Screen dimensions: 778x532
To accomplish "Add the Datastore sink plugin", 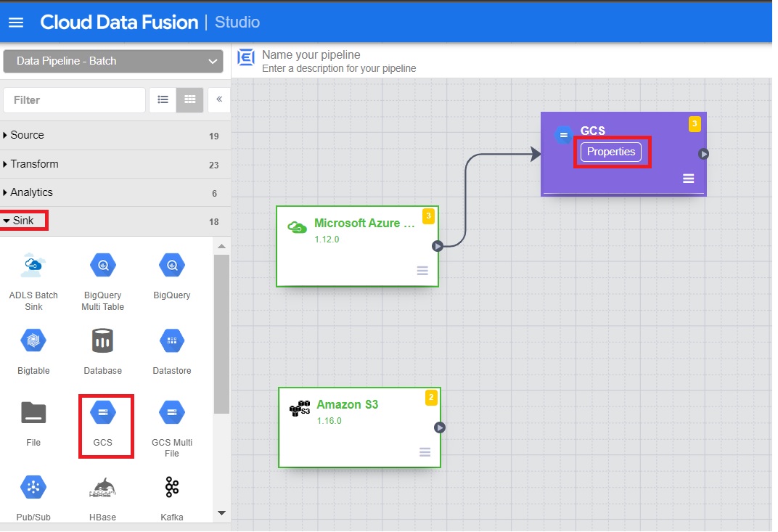I will [x=171, y=340].
